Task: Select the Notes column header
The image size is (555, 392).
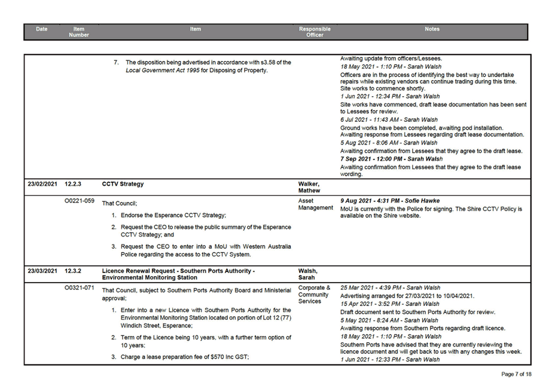Action: [432, 29]
